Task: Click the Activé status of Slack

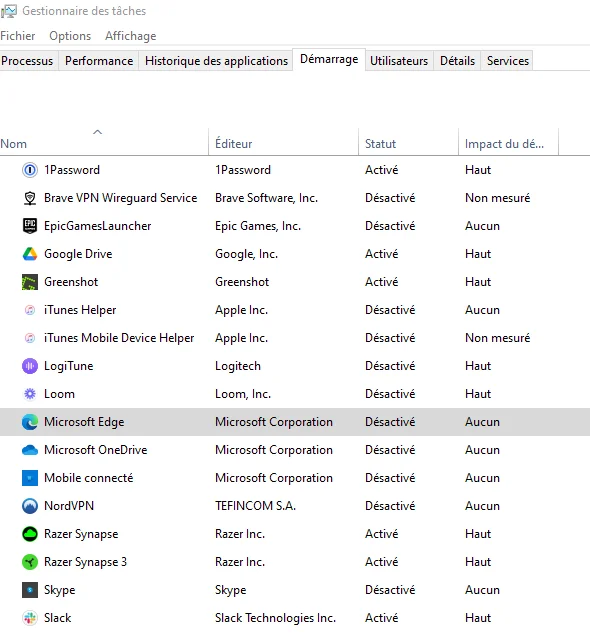Action: [382, 618]
